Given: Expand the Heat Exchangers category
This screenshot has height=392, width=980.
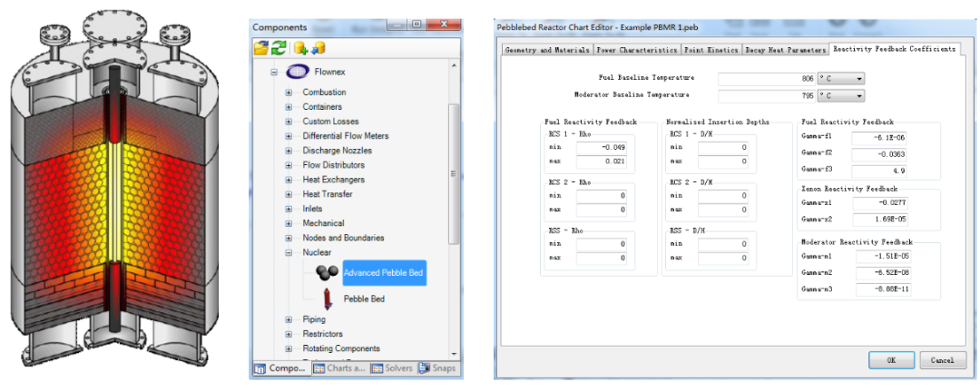Looking at the screenshot, I should [289, 180].
